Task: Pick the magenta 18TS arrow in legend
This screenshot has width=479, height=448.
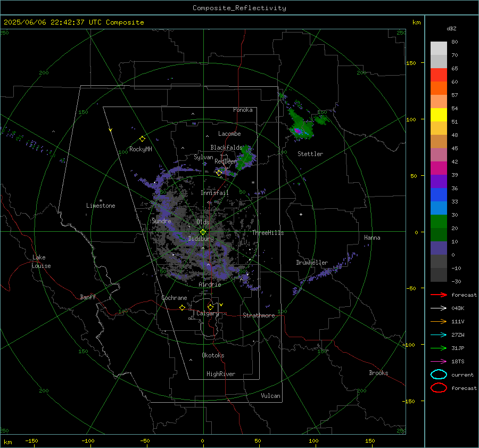Action: tap(439, 362)
